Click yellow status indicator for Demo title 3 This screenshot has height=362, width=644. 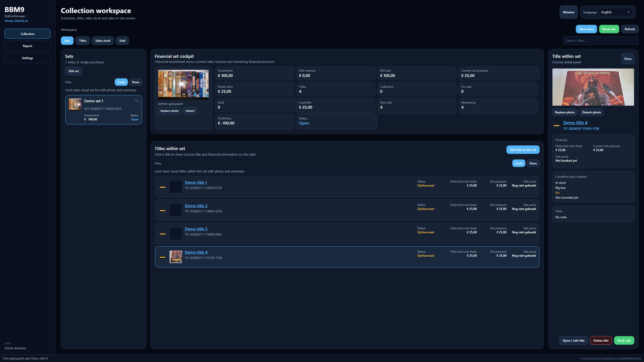(163, 234)
